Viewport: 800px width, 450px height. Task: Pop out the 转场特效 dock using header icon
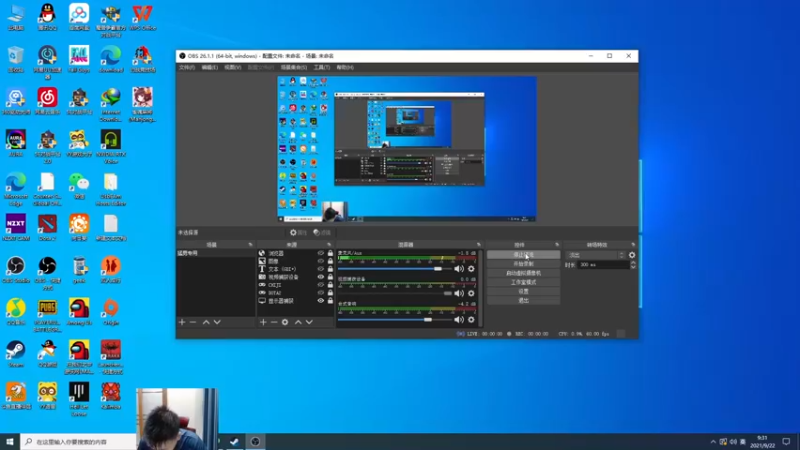click(x=633, y=245)
